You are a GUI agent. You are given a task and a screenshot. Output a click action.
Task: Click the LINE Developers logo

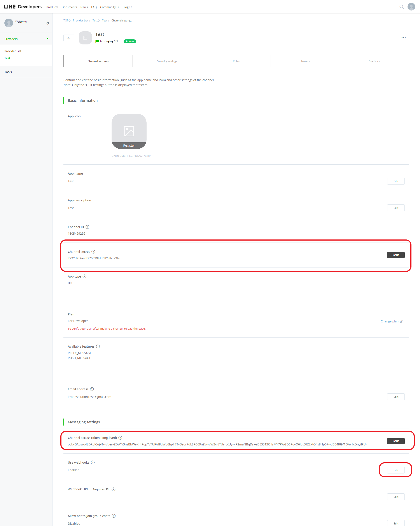(23, 7)
